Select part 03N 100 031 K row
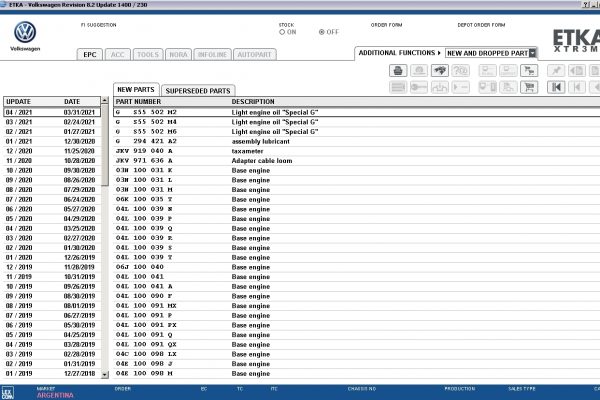The image size is (600, 400). coord(356,170)
